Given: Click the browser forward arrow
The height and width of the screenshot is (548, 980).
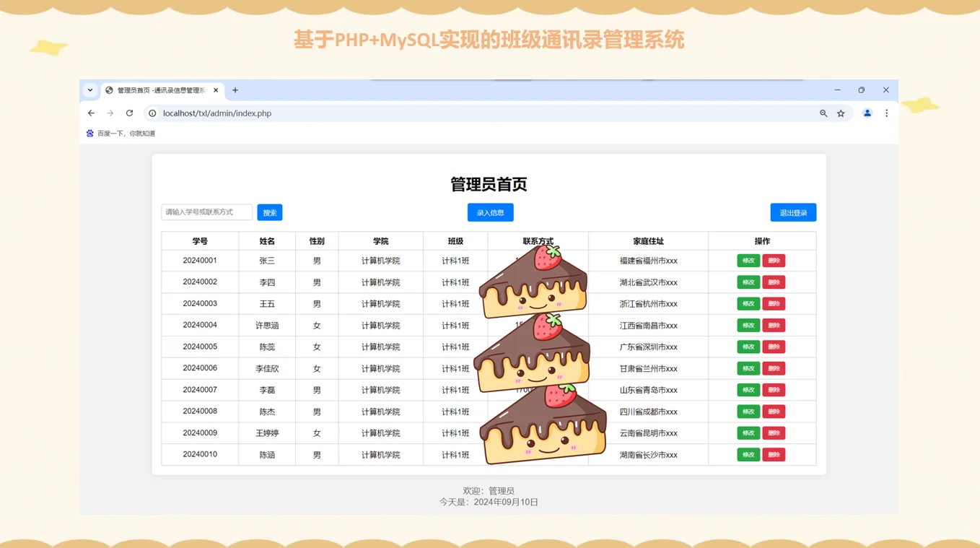Looking at the screenshot, I should [x=110, y=113].
